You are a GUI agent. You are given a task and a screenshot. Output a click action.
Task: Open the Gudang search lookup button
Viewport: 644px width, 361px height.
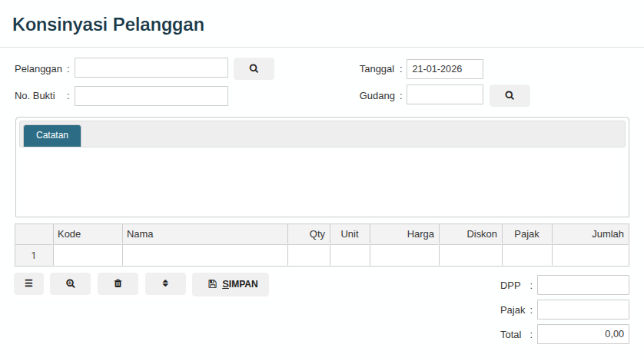[x=510, y=96]
